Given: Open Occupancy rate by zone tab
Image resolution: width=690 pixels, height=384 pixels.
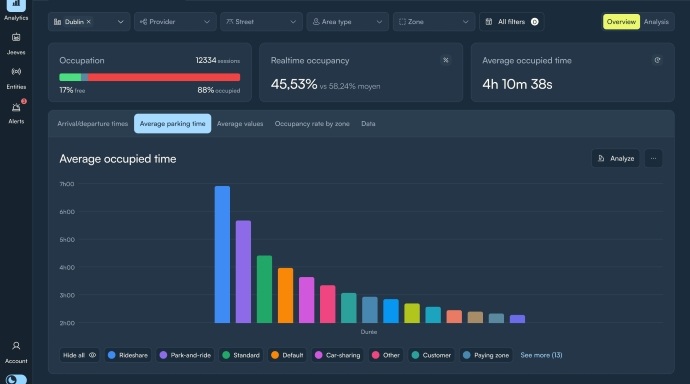Looking at the screenshot, I should point(312,124).
